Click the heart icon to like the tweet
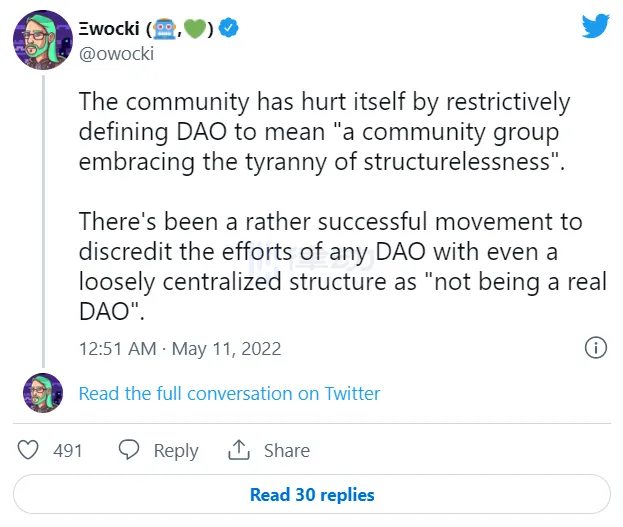The width and height of the screenshot is (623, 527). click(x=30, y=451)
